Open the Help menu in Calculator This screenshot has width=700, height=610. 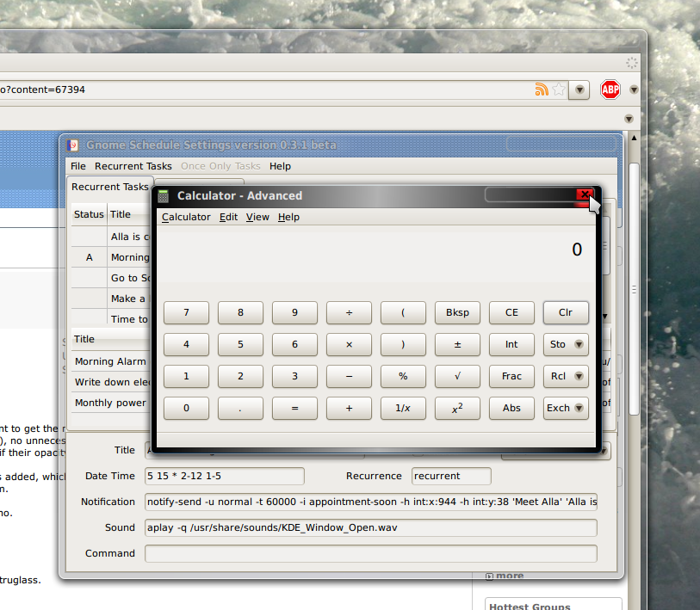click(288, 217)
